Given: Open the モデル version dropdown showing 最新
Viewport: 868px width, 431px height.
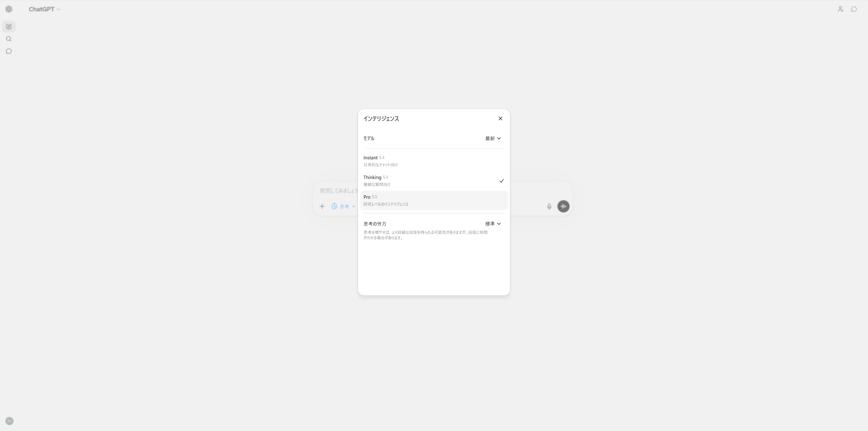Looking at the screenshot, I should (x=493, y=138).
